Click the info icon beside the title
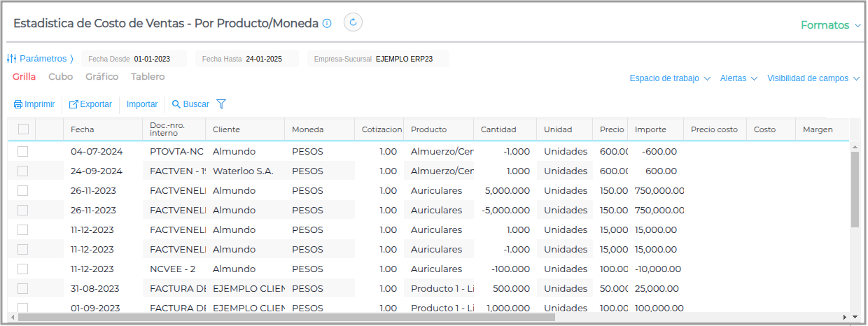868x326 pixels. (x=327, y=23)
